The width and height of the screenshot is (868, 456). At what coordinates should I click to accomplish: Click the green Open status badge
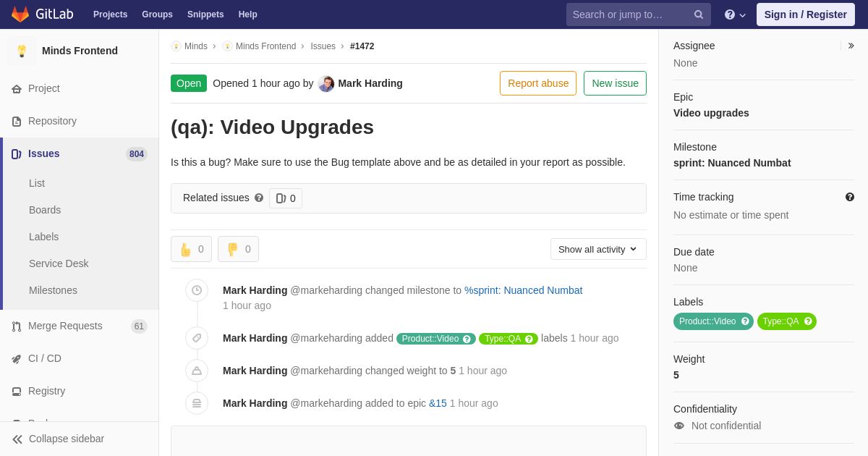[189, 83]
